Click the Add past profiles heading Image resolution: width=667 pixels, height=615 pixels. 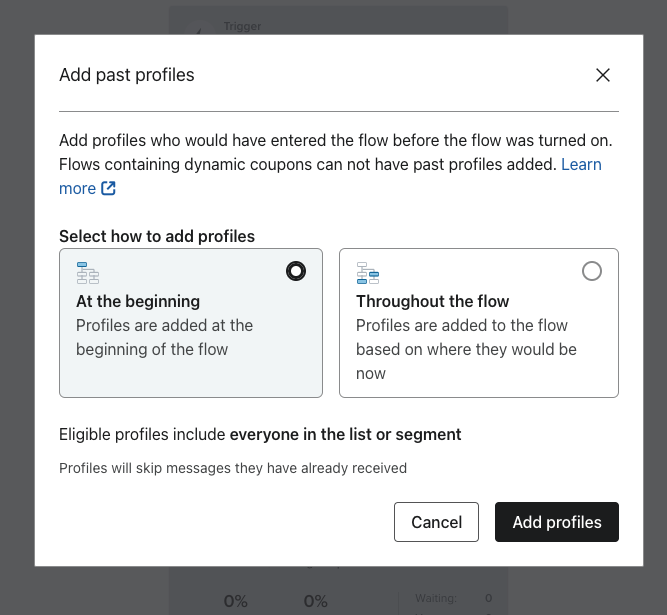(127, 75)
